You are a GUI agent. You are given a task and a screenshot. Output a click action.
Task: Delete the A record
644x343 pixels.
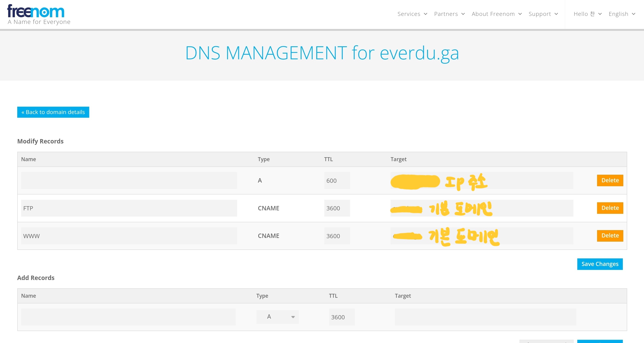pyautogui.click(x=610, y=180)
